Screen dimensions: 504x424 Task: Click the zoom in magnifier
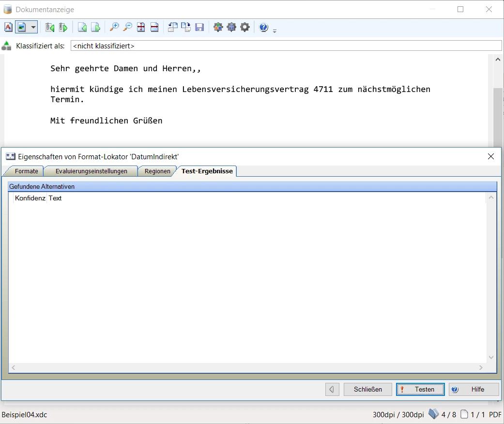pos(114,27)
